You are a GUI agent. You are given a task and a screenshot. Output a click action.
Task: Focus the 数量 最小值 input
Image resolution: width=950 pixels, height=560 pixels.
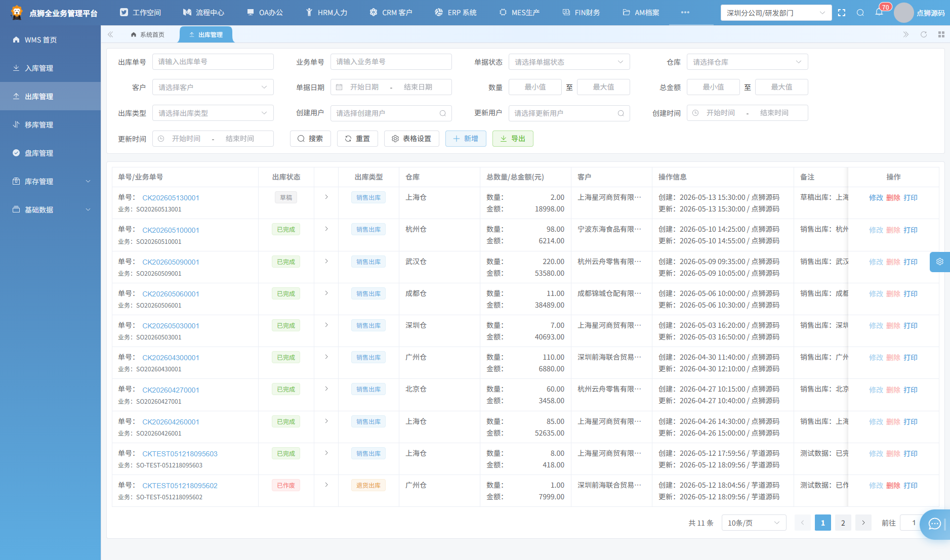535,87
